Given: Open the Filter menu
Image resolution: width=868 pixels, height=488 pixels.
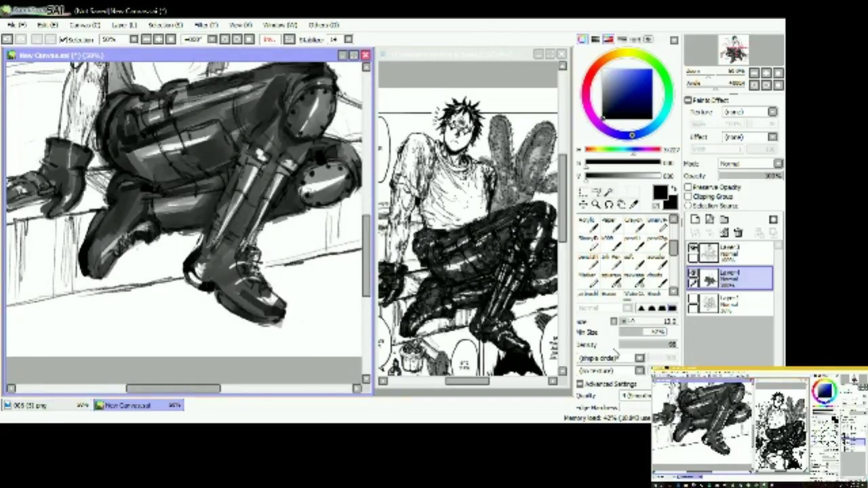Looking at the screenshot, I should point(205,25).
